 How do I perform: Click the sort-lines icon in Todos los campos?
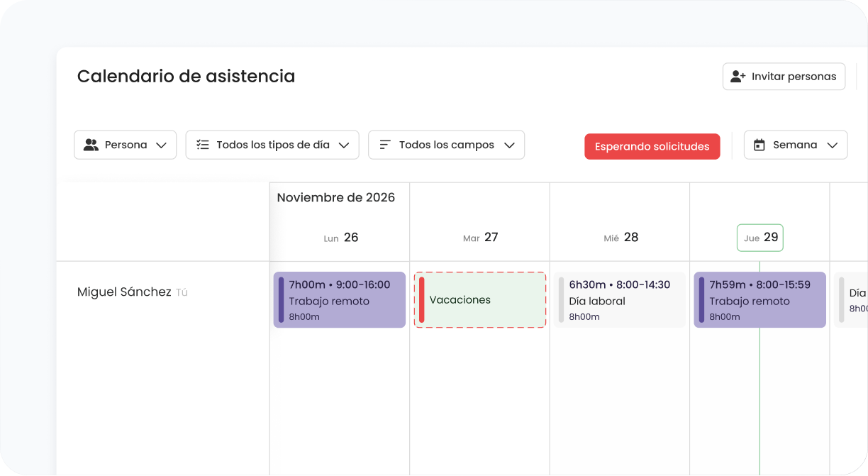point(385,145)
